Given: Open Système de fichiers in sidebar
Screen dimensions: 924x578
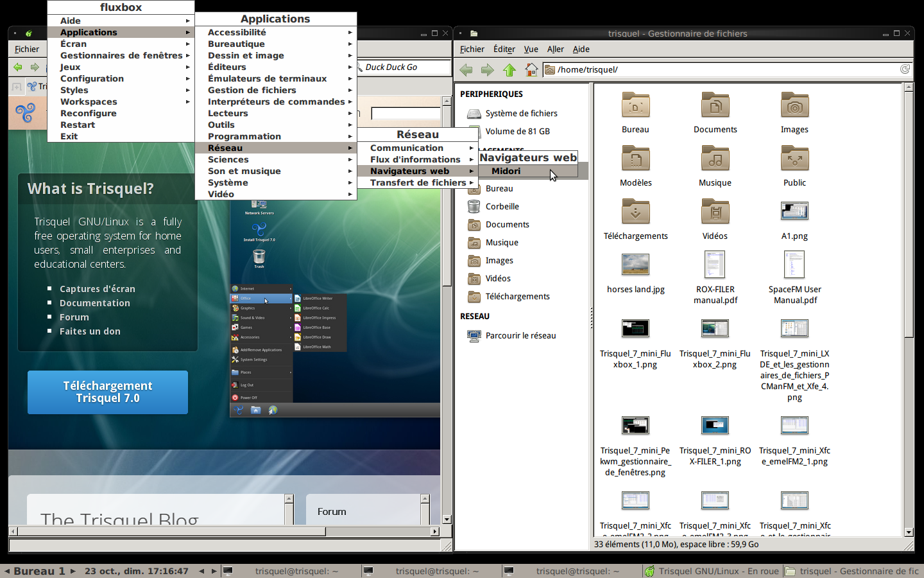Looking at the screenshot, I should [521, 113].
